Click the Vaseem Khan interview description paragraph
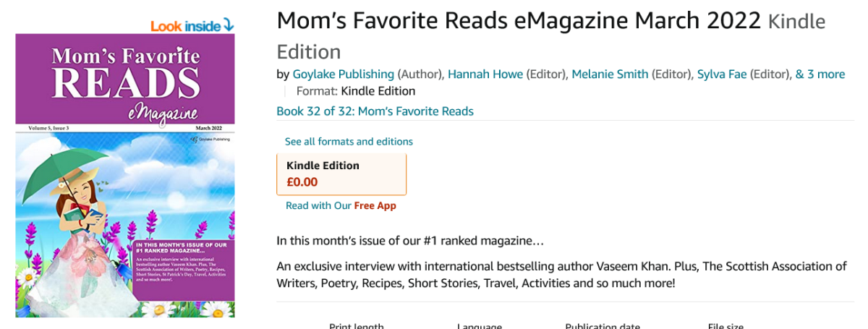The width and height of the screenshot is (868, 329). pos(561,275)
